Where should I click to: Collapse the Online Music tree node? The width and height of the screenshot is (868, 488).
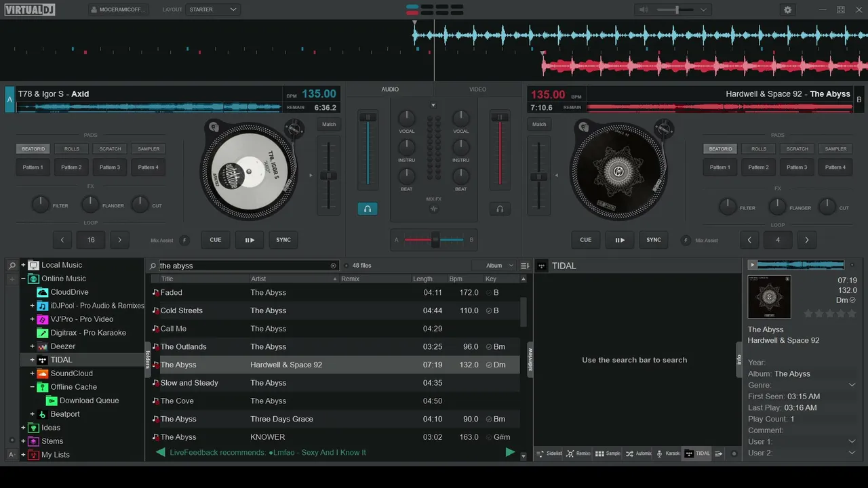coord(23,279)
